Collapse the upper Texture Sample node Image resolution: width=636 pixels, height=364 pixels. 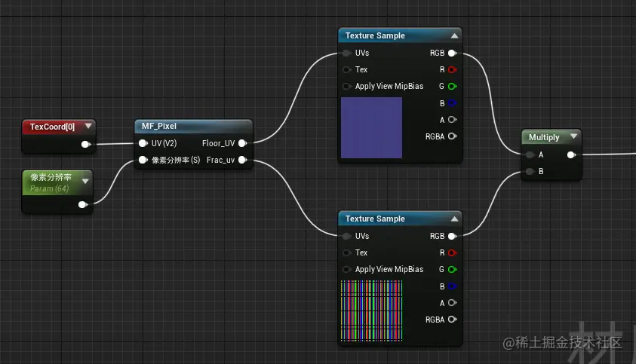tap(454, 35)
